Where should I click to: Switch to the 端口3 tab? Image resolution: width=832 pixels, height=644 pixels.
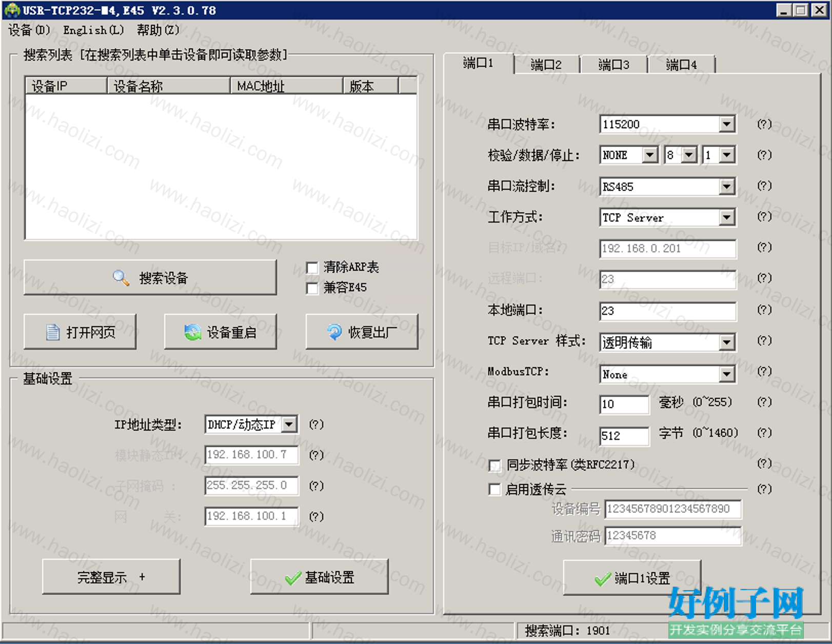click(x=614, y=65)
